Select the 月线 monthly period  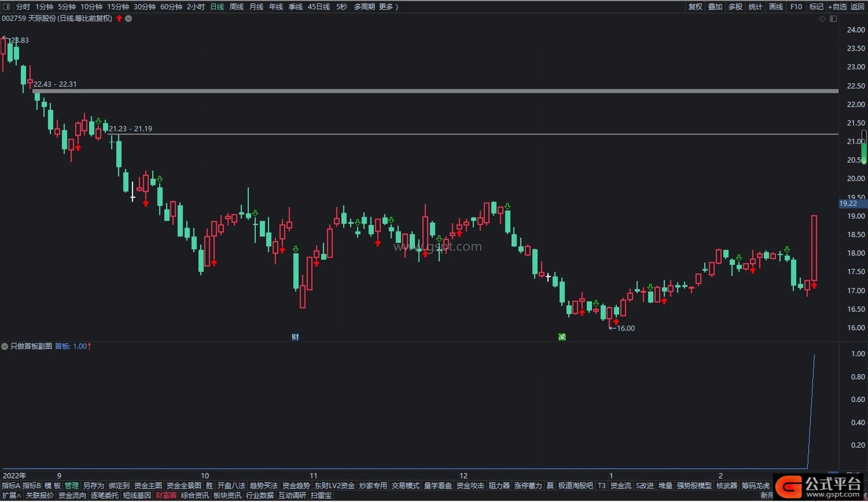click(256, 7)
